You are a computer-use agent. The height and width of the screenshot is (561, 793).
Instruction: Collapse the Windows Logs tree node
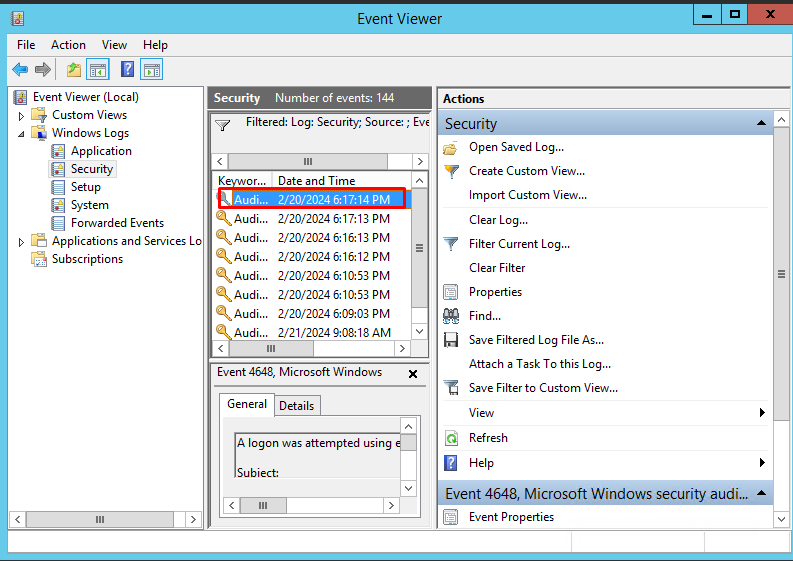coord(21,133)
